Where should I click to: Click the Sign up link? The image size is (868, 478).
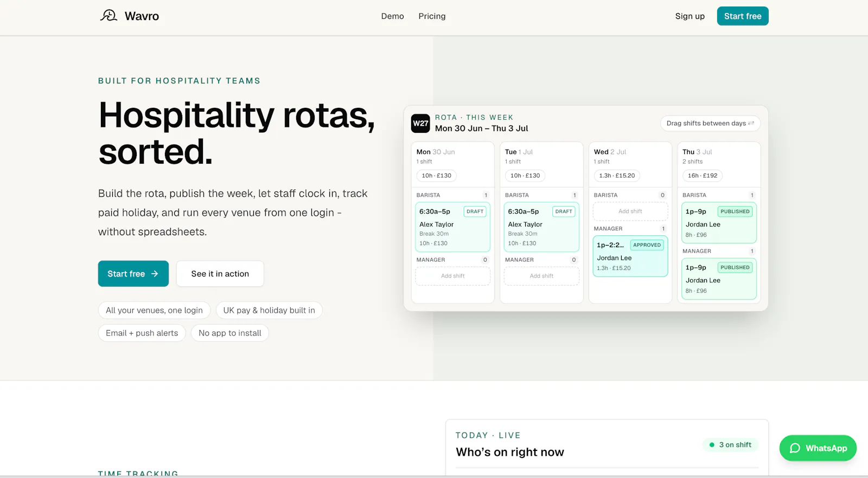pos(690,16)
